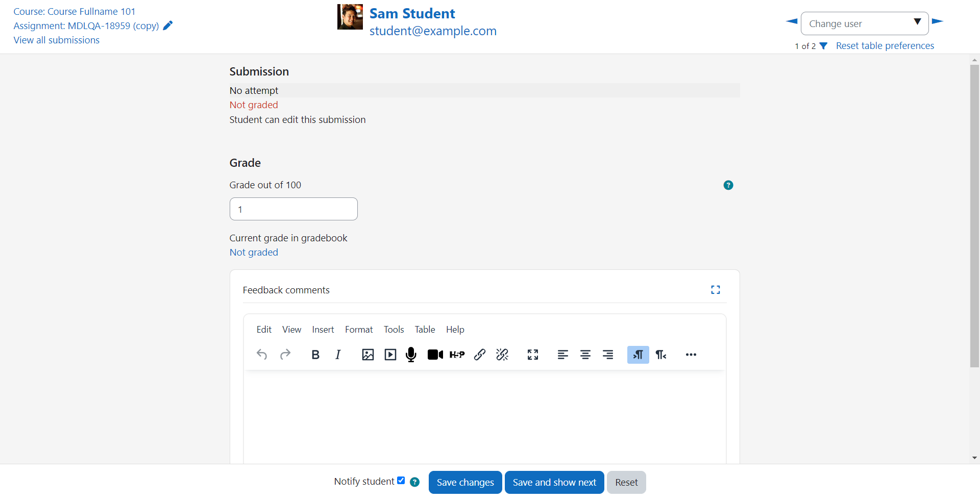The width and height of the screenshot is (980, 502).
Task: Open the Format menu in the editor
Action: [x=359, y=330]
